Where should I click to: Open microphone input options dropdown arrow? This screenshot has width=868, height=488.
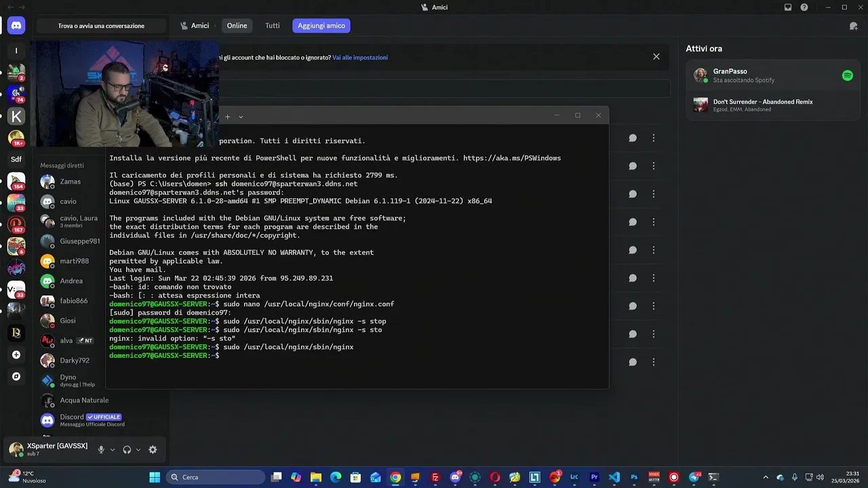113,449
